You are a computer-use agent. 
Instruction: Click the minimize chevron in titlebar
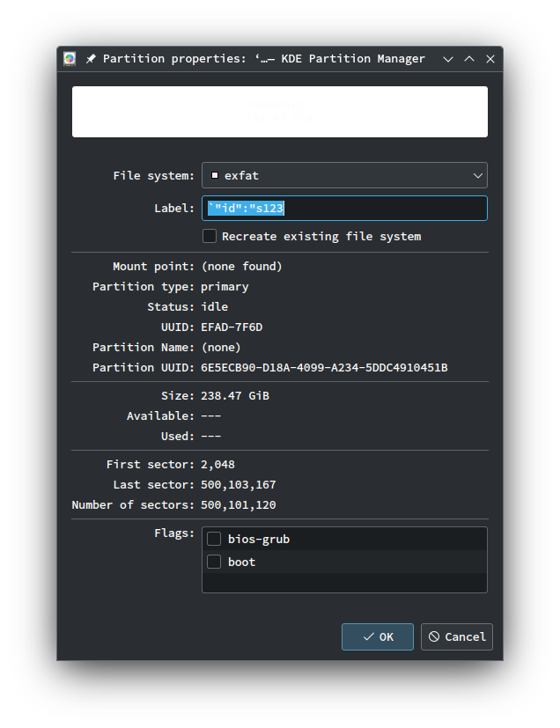pyautogui.click(x=447, y=59)
